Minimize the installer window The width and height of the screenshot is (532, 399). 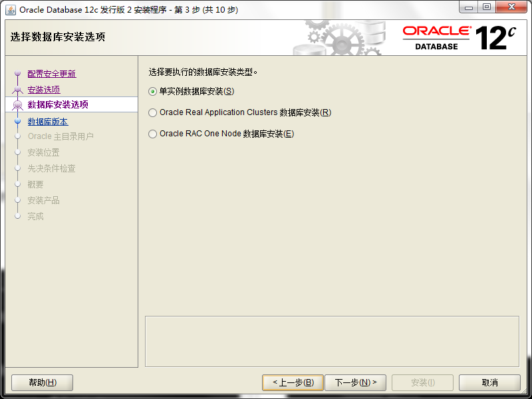click(469, 7)
